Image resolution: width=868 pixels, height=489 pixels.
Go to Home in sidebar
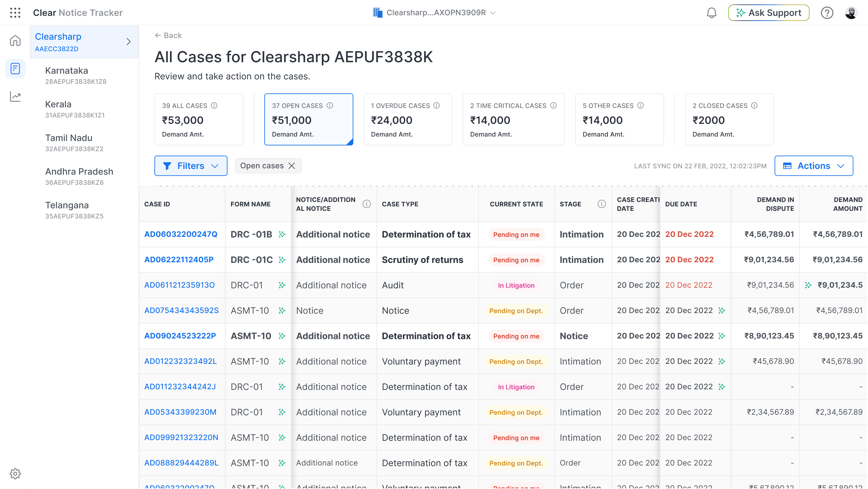[x=15, y=41]
